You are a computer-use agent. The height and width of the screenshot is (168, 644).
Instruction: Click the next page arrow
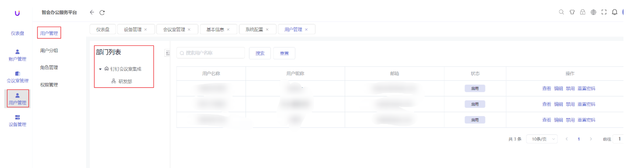(x=591, y=139)
